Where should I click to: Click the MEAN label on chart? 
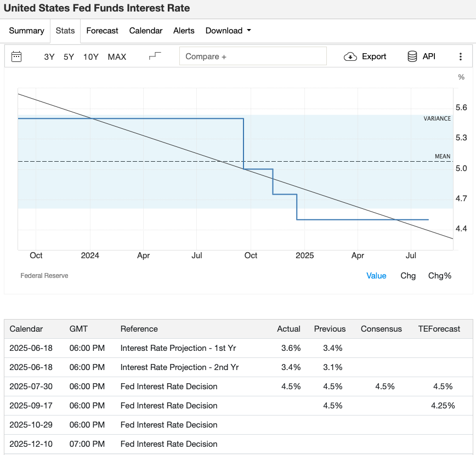point(443,156)
